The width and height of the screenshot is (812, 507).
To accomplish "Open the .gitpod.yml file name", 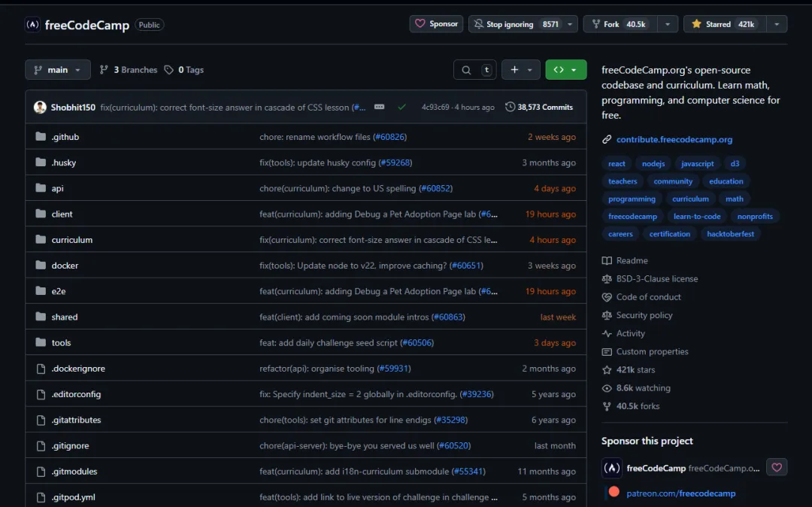I will pyautogui.click(x=73, y=497).
